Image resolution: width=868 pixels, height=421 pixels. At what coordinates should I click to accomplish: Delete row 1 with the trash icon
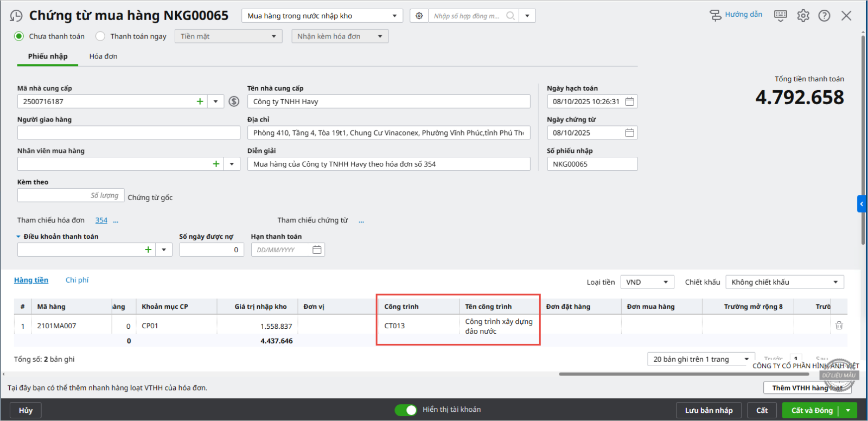(x=839, y=326)
